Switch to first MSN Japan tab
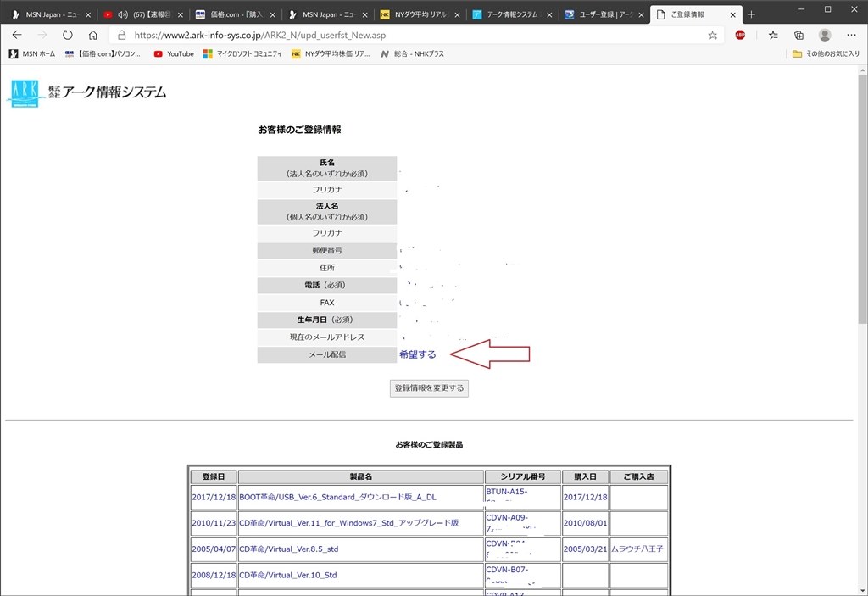Image resolution: width=868 pixels, height=596 pixels. [x=51, y=15]
